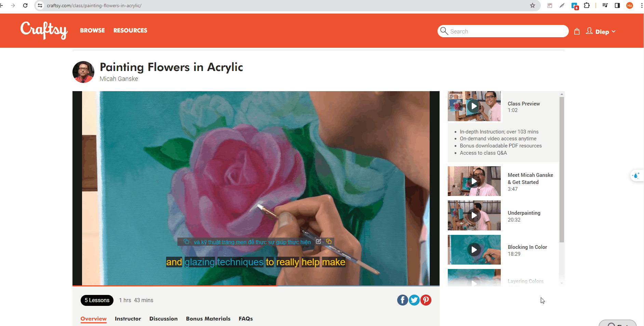644x326 pixels.
Task: Click the edit subtitle translation pencil icon
Action: click(x=319, y=242)
